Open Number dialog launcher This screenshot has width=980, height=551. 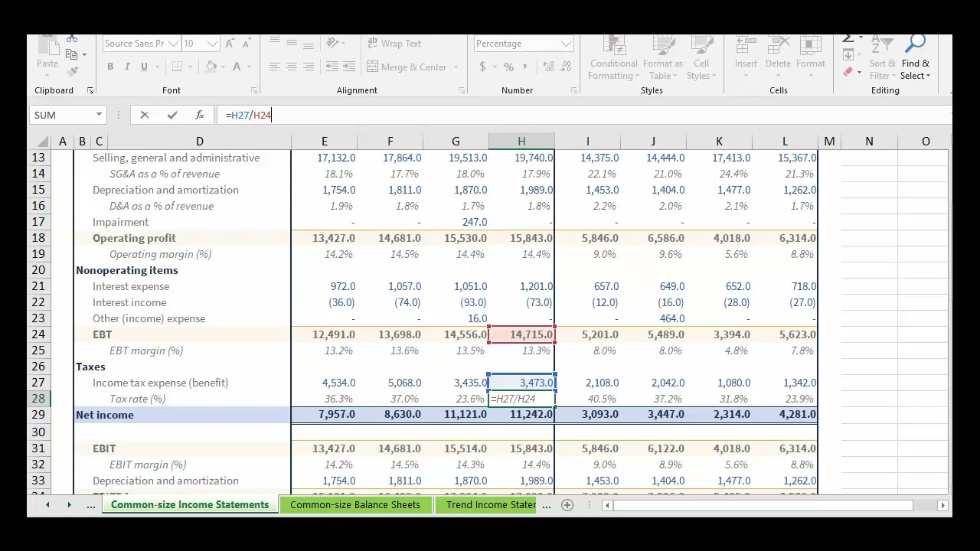click(574, 90)
